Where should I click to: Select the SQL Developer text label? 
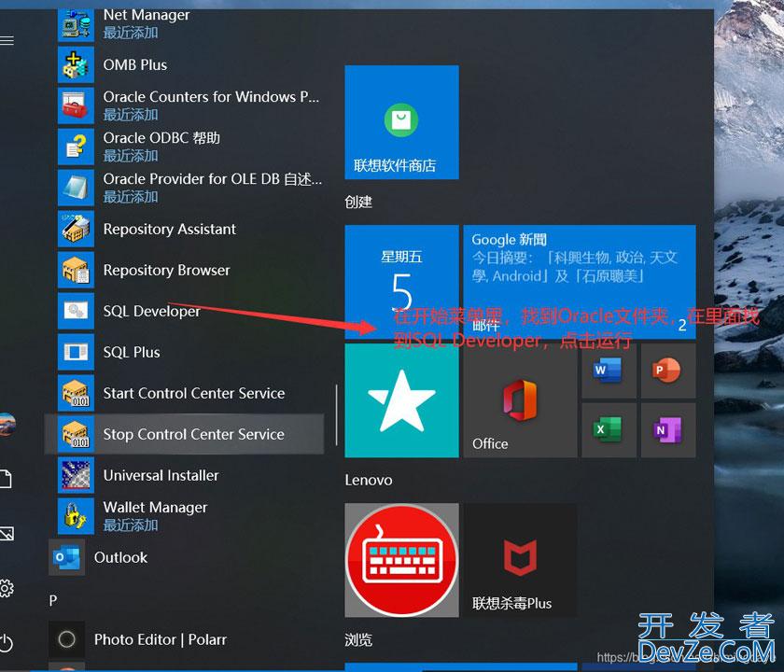(x=151, y=311)
